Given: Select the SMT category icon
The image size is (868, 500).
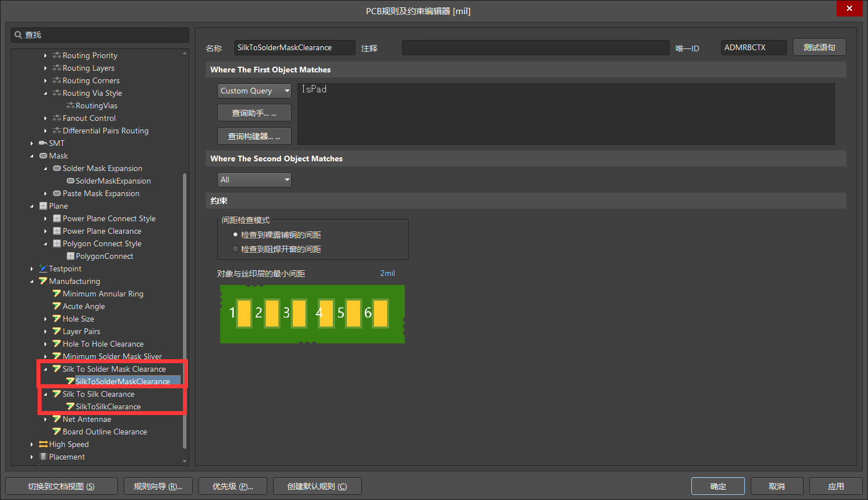Looking at the screenshot, I should (43, 143).
